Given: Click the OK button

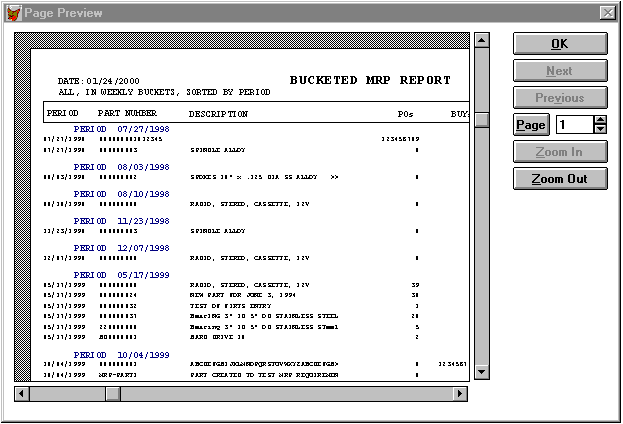Looking at the screenshot, I should (x=560, y=44).
